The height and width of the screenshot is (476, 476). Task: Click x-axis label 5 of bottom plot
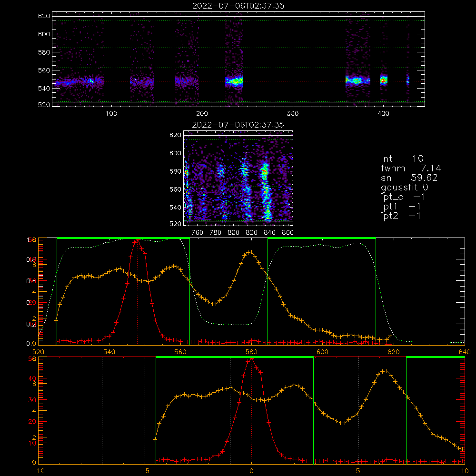(x=358, y=471)
